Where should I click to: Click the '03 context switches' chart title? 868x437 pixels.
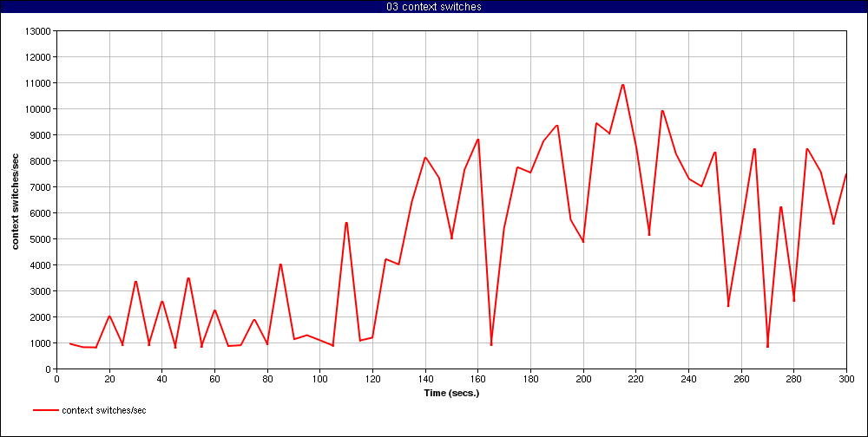pos(433,7)
